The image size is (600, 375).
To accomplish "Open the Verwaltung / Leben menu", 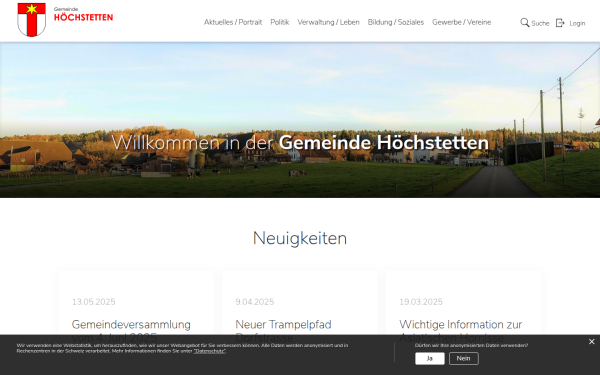I will pos(328,22).
